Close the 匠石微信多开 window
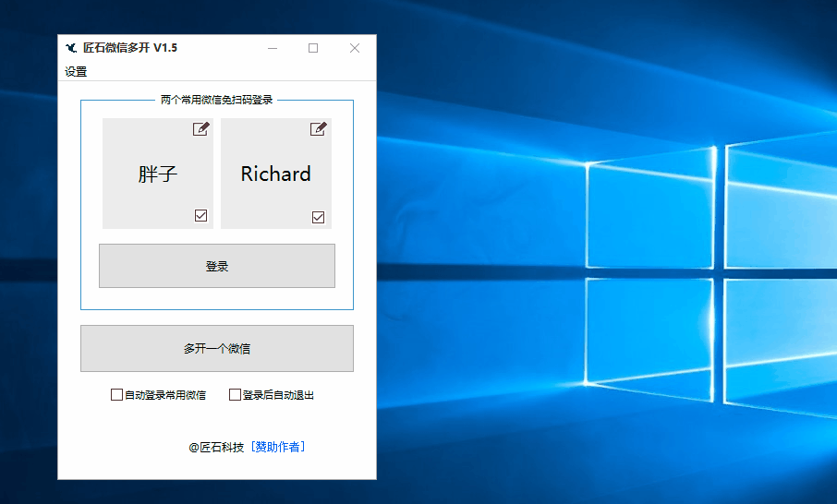Image resolution: width=837 pixels, height=504 pixels. pos(355,48)
